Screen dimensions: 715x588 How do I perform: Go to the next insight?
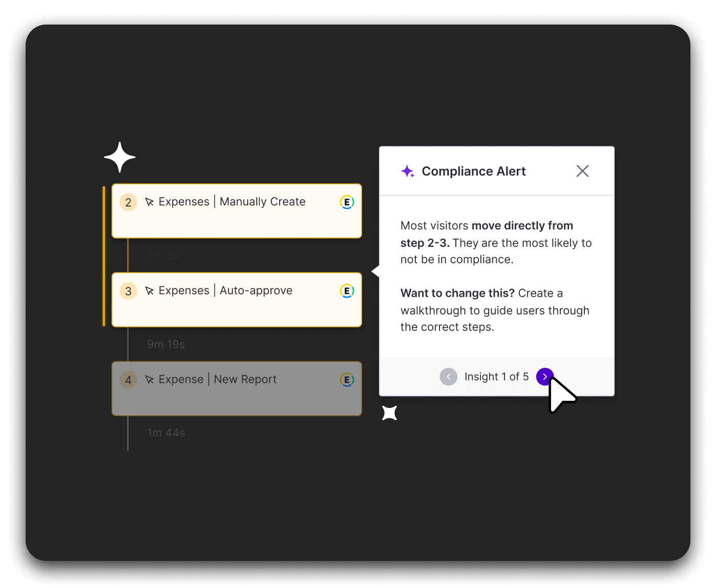[x=544, y=377]
